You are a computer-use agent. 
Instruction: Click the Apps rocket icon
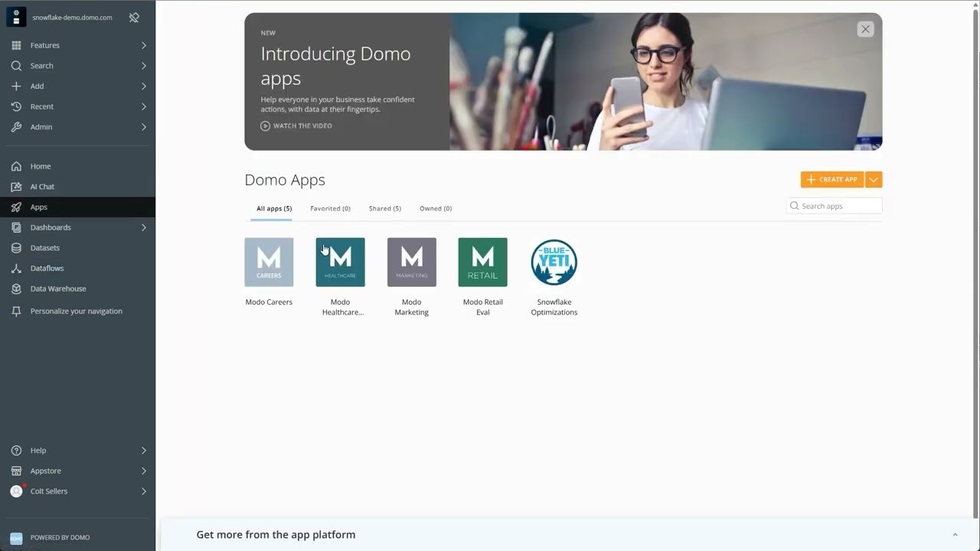coord(16,207)
